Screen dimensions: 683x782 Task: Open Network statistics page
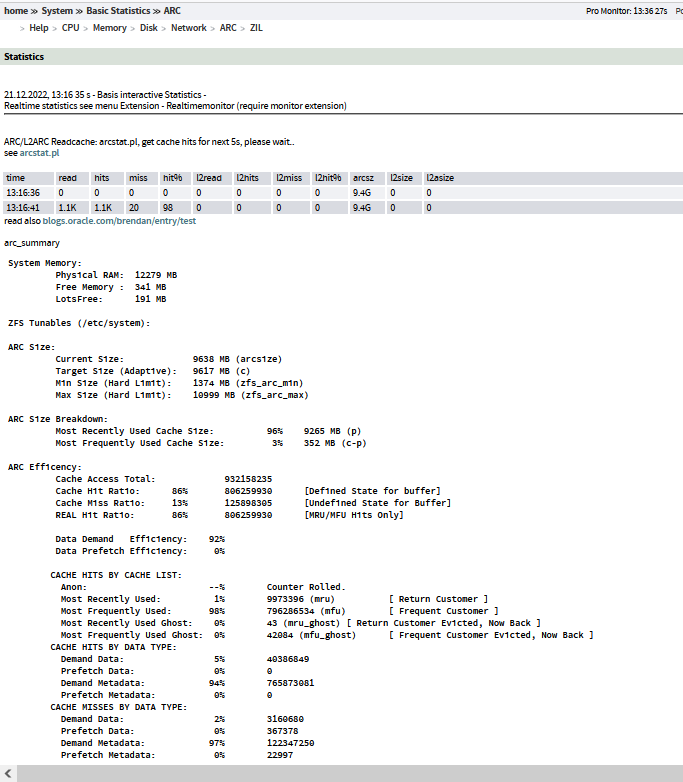point(189,28)
